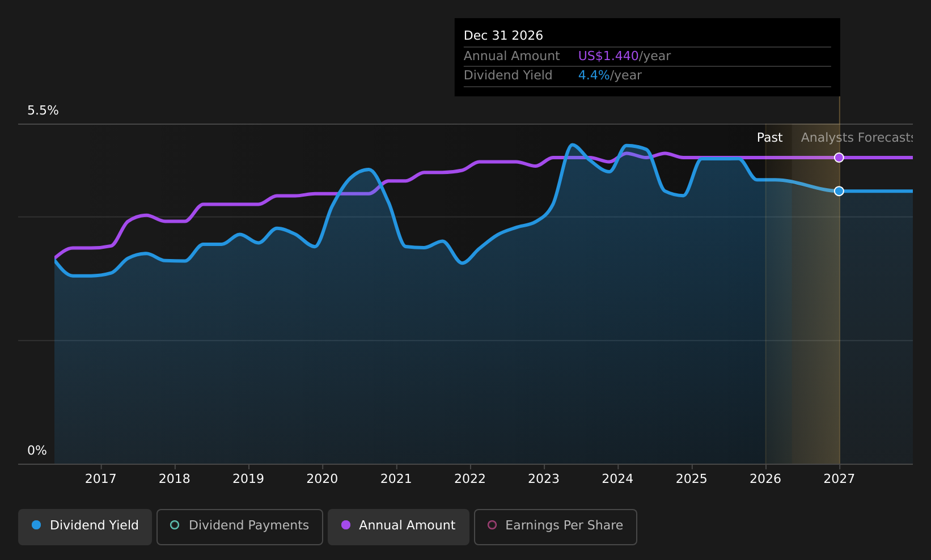The width and height of the screenshot is (931, 560).
Task: Click the 2021 x-axis label
Action: [396, 479]
